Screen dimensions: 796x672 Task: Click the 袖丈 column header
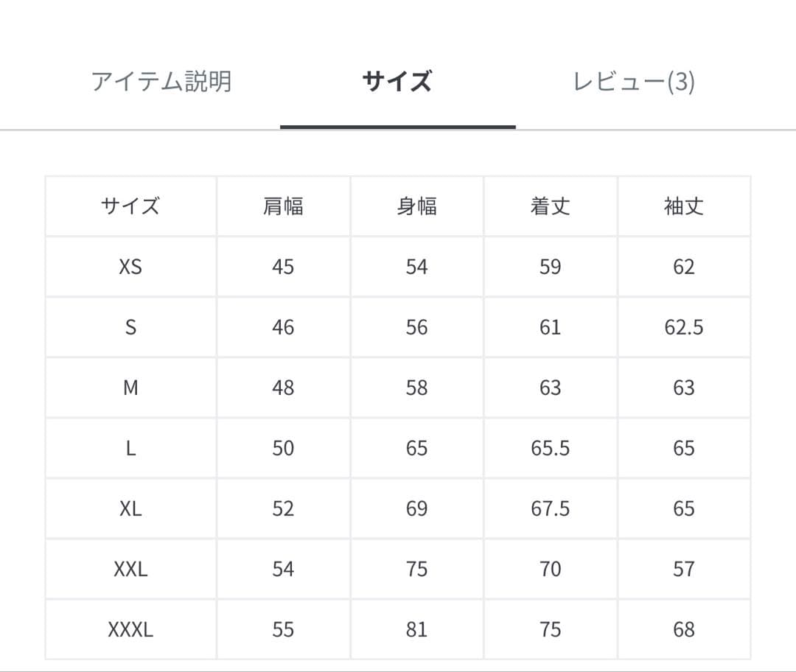(x=685, y=206)
